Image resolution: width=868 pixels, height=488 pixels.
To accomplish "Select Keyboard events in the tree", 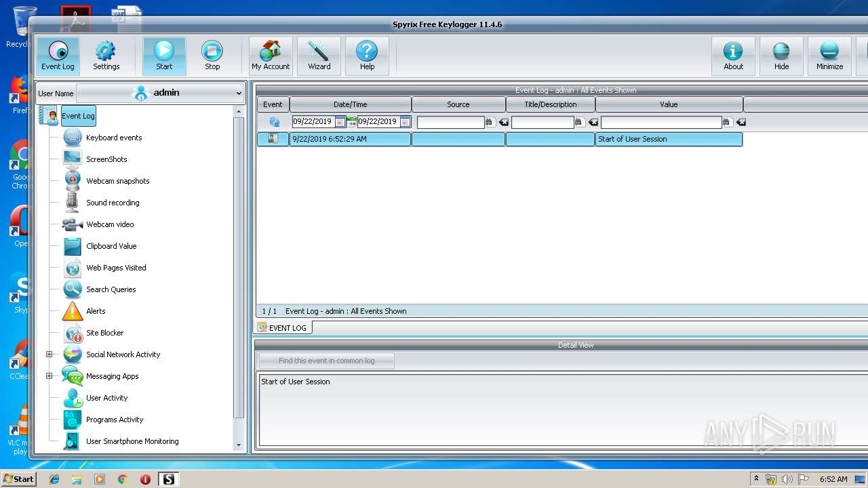I will pyautogui.click(x=114, y=138).
